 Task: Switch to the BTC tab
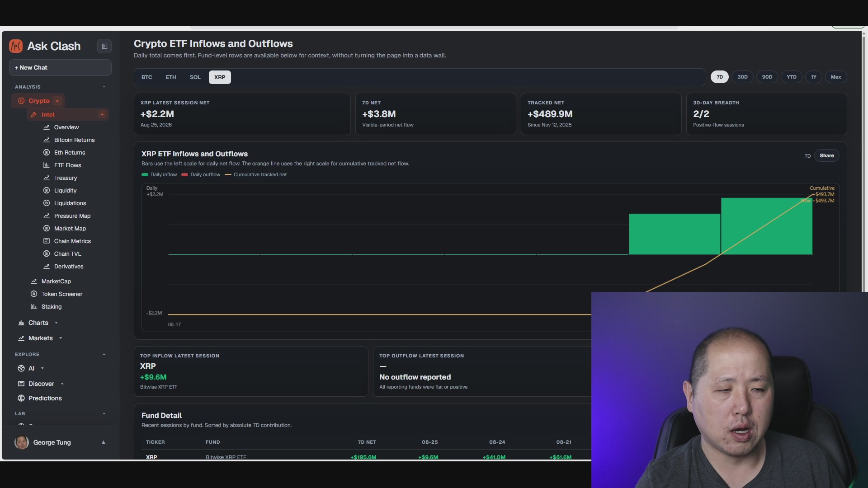(146, 77)
